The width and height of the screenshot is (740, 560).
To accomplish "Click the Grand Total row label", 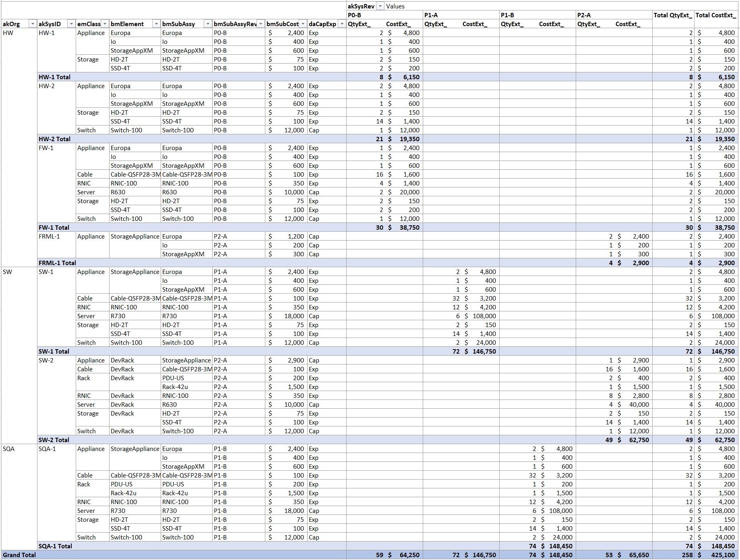I will [x=19, y=555].
